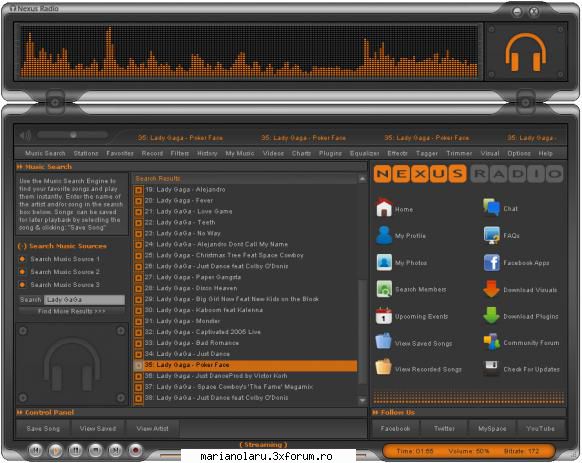This screenshot has height=463, width=582.
Task: Open the Record menu
Action: click(152, 153)
